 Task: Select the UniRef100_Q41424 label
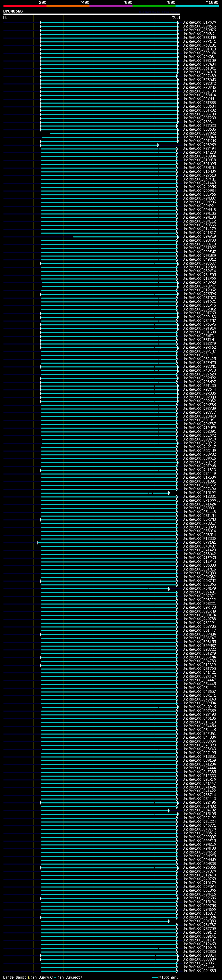click(199, 504)
